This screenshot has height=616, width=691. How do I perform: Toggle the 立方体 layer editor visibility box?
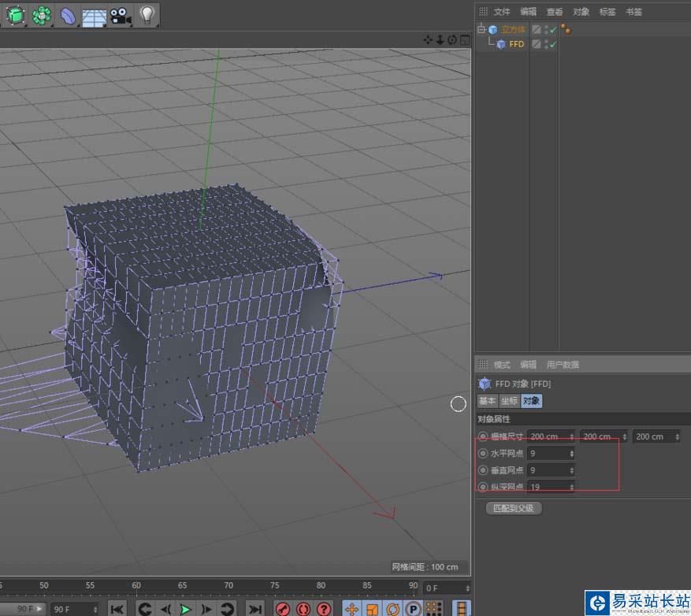pos(537,30)
